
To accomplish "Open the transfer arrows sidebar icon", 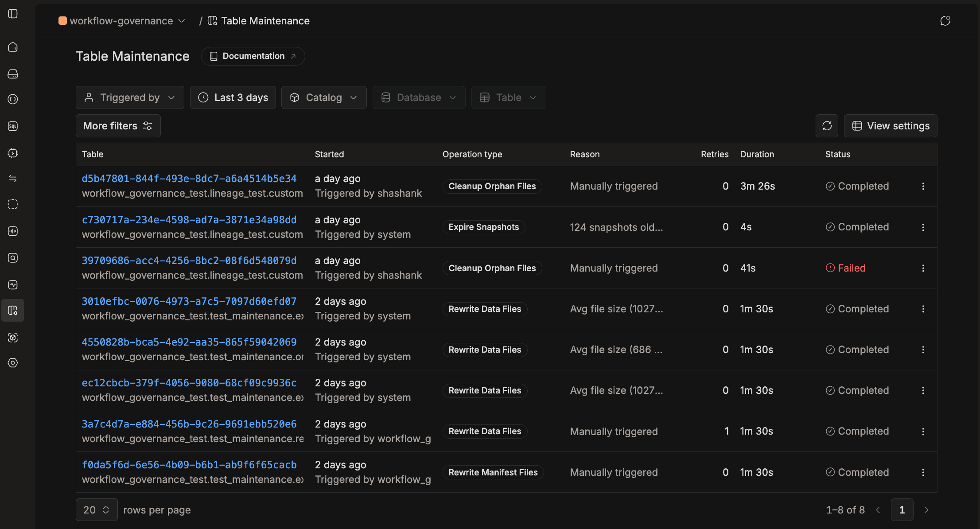I will coord(13,178).
